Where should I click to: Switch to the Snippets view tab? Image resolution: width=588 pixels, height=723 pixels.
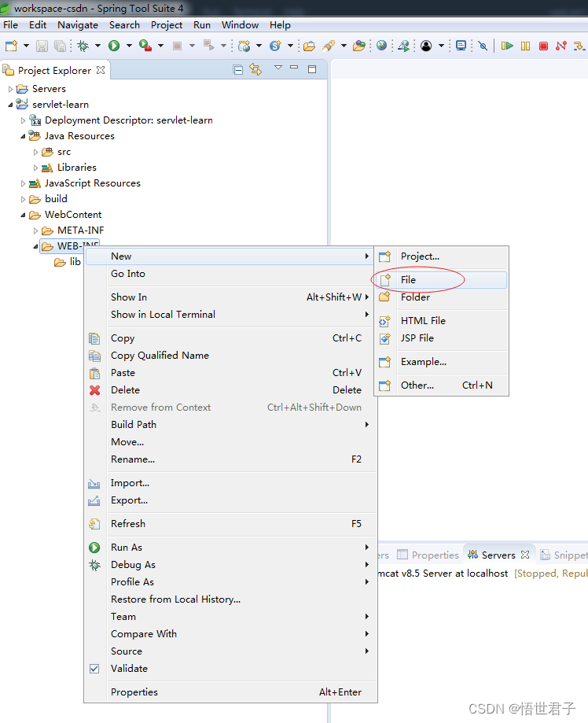(564, 555)
